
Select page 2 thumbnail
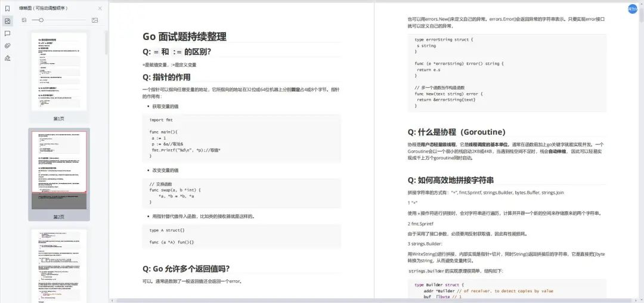click(x=59, y=170)
